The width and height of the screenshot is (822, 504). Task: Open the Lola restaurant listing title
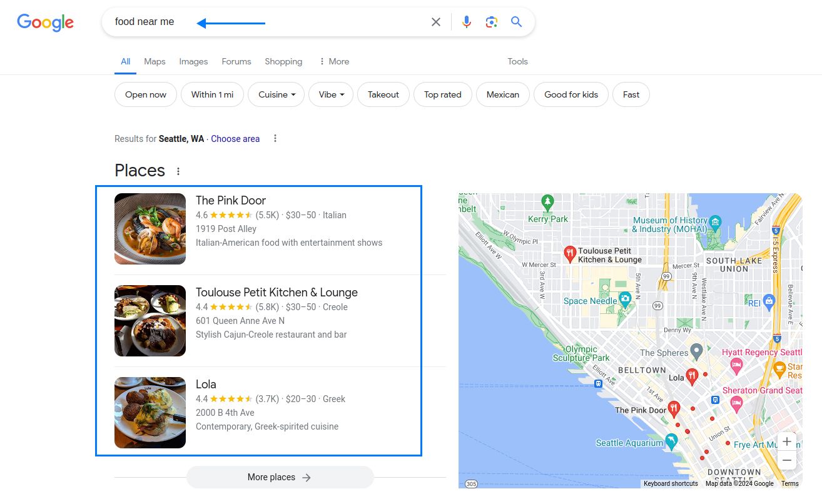206,384
